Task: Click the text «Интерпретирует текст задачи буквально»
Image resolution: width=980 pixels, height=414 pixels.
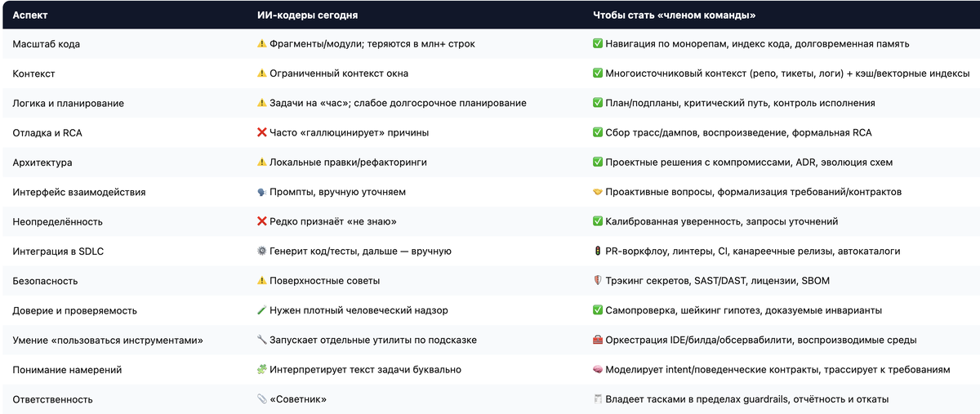Action: click(367, 370)
